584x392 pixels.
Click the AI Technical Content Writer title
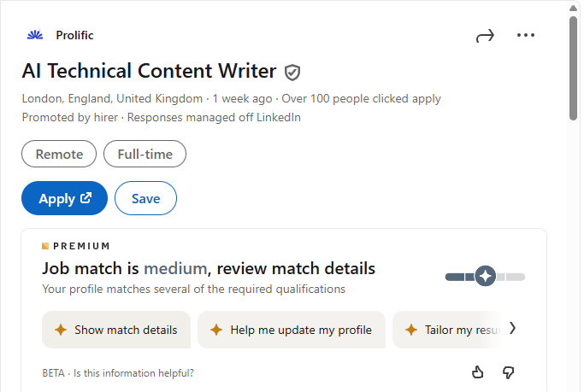(149, 71)
